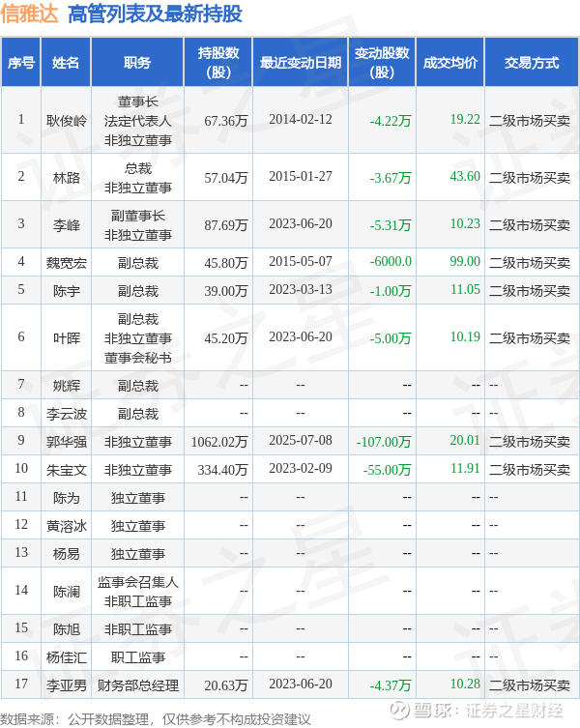The width and height of the screenshot is (580, 728).
Task: Click the orange company name 信雅达
Action: (x=29, y=14)
